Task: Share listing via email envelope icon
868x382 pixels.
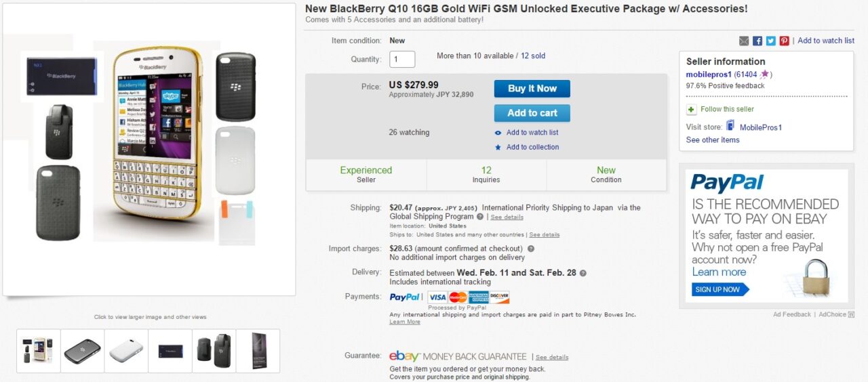Action: 744,41
